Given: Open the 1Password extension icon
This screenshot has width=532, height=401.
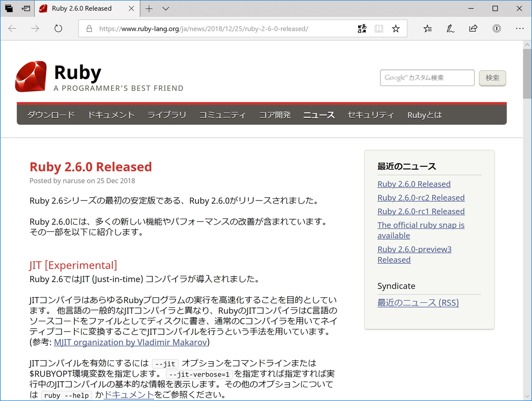Looking at the screenshot, I should [496, 28].
